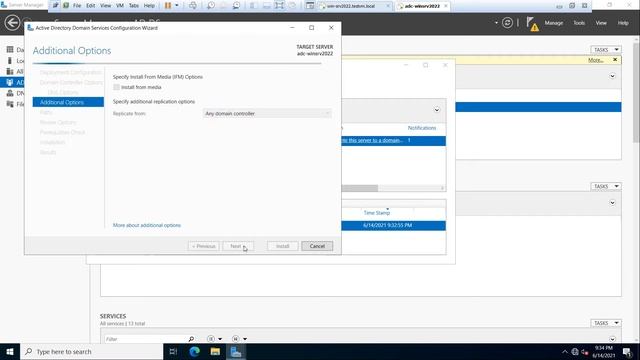Screen dimensions: 640x360
Task: Open VMware View menu
Action: point(105,6)
